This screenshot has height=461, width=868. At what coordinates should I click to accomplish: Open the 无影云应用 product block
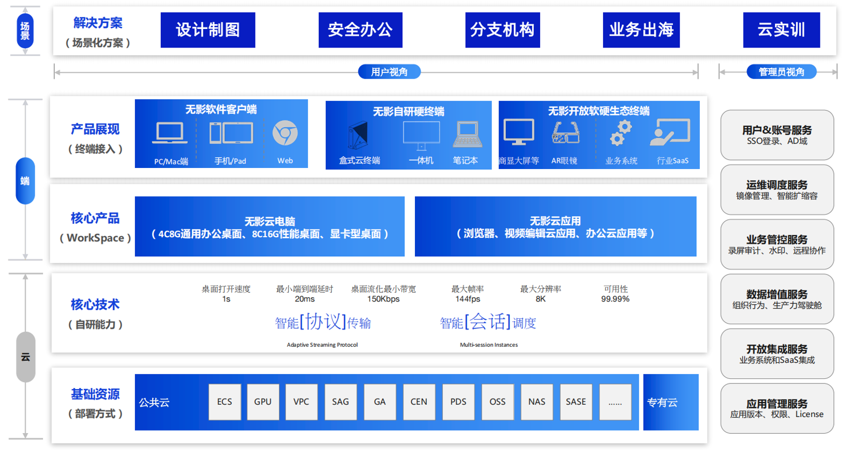pyautogui.click(x=555, y=227)
